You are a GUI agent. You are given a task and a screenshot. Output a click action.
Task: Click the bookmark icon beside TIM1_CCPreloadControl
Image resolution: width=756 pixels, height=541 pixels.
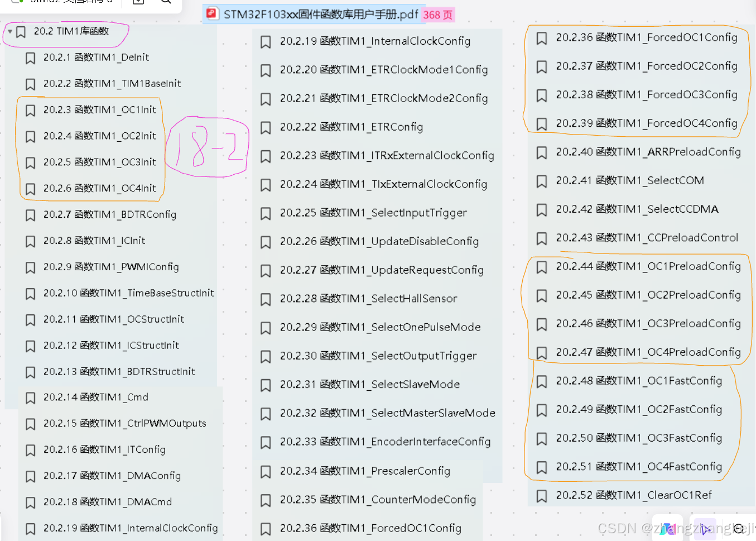point(542,239)
